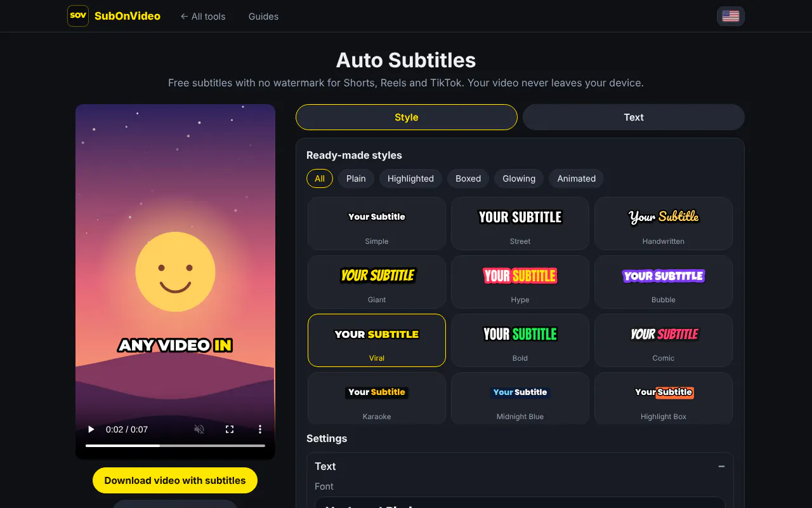Switch to the Text tab
Screen dimensions: 812x508
[x=634, y=117]
